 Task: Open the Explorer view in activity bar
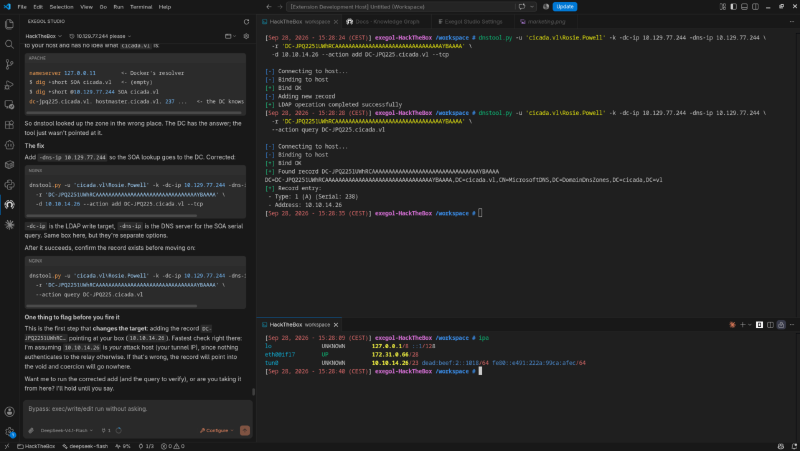pos(9,24)
